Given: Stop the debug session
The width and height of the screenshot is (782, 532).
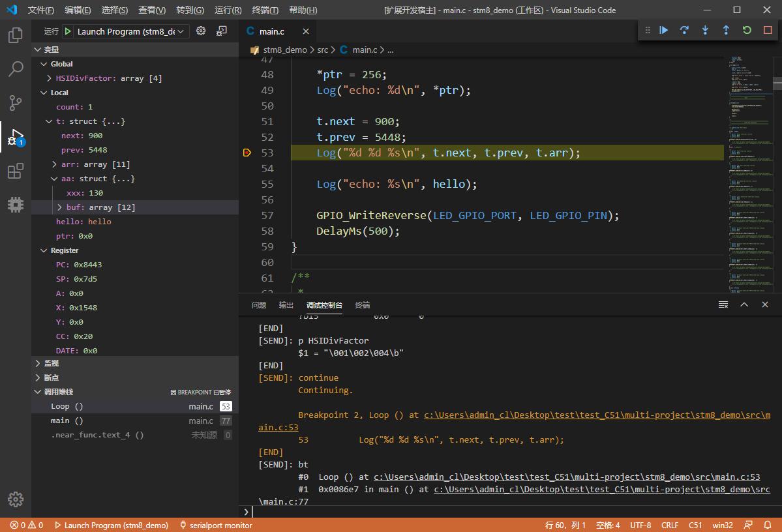Looking at the screenshot, I should click(x=768, y=30).
